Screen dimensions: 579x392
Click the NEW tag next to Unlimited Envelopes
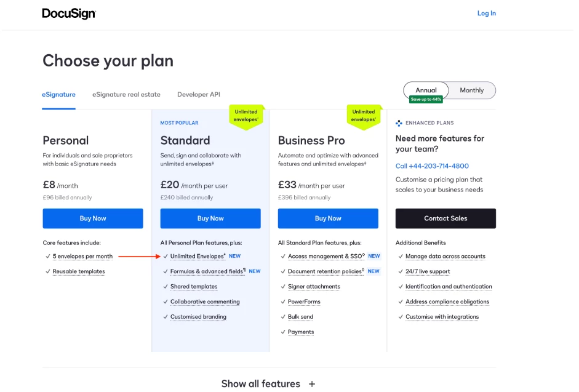coord(235,256)
